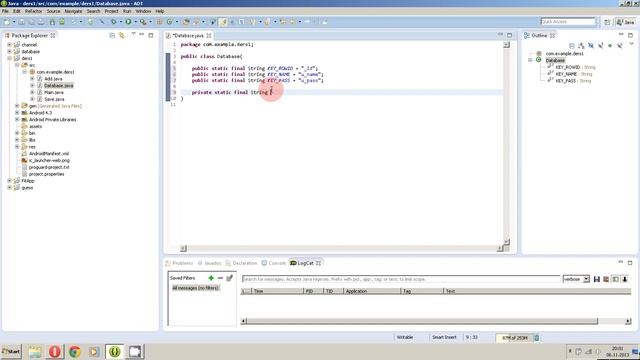Click the Open Type toolbar icon
The image size is (640, 360).
tap(186, 22)
